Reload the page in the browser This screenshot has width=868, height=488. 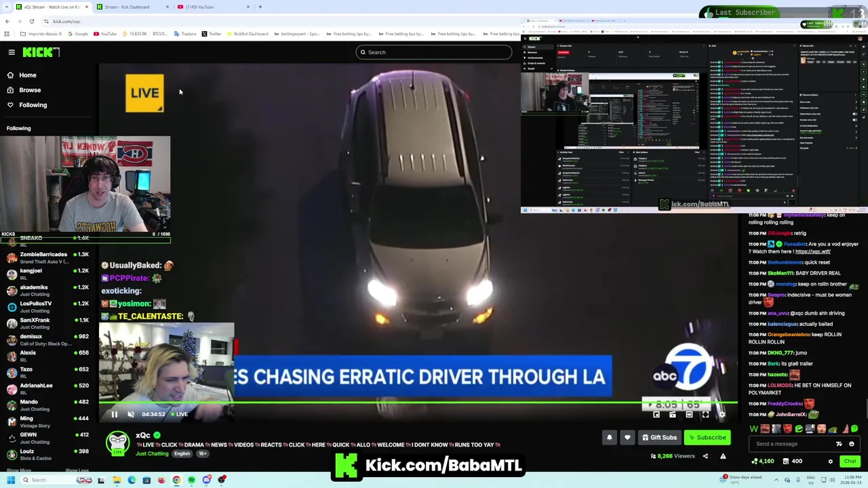31,21
